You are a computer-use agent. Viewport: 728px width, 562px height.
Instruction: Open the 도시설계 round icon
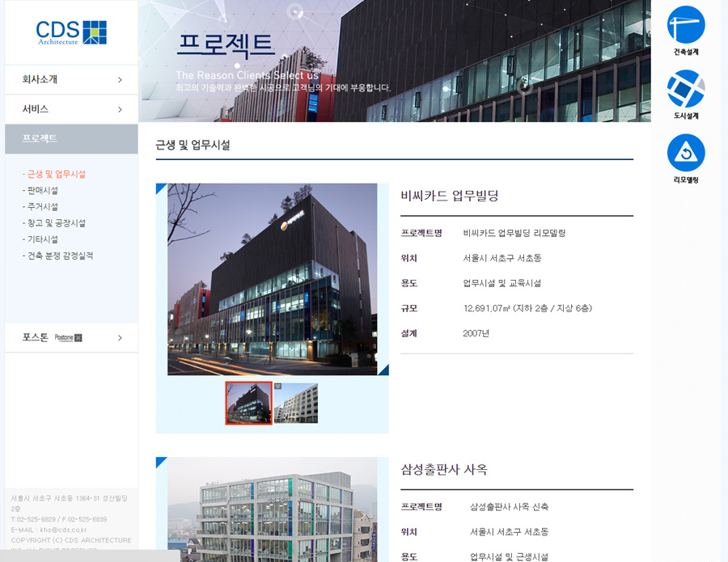click(x=686, y=89)
